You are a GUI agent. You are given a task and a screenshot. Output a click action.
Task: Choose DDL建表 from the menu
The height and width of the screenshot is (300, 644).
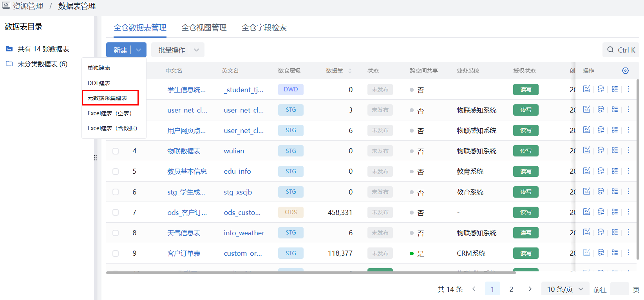pyautogui.click(x=114, y=83)
